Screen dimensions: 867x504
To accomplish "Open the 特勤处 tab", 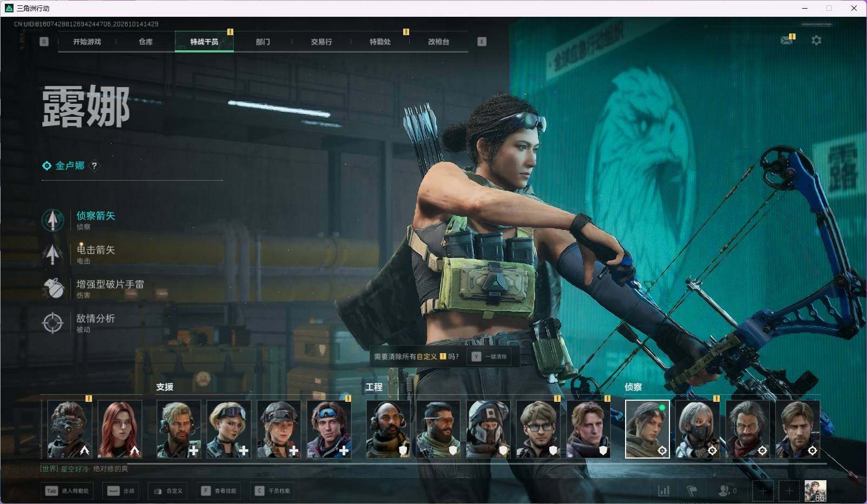I will (x=380, y=42).
